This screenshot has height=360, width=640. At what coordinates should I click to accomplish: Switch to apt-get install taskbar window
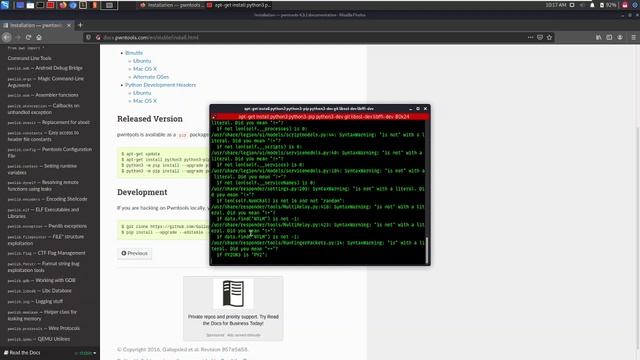coord(239,5)
